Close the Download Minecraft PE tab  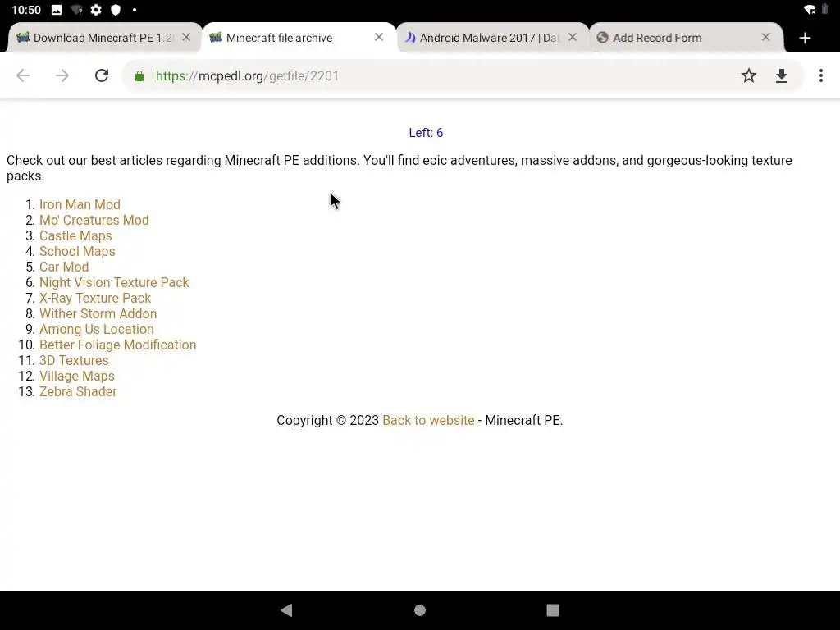pyautogui.click(x=186, y=38)
